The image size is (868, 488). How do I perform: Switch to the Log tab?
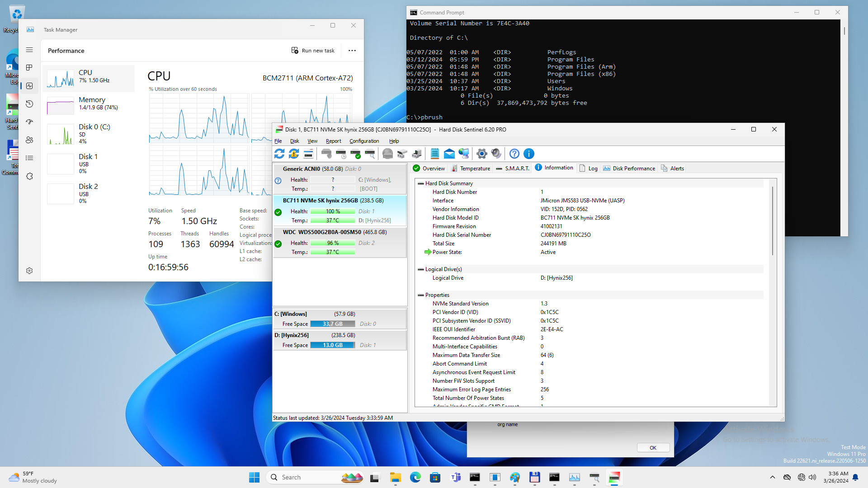click(589, 168)
